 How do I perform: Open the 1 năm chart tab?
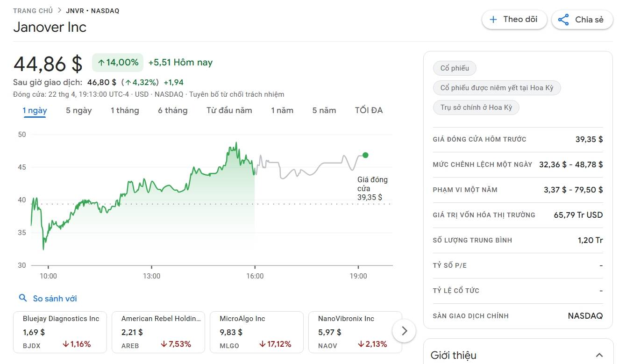point(282,111)
